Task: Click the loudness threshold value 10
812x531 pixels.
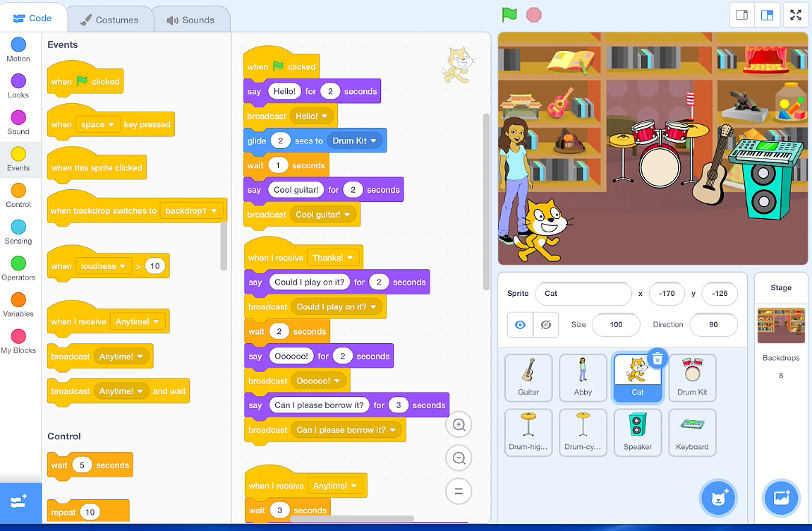Action: click(x=154, y=266)
